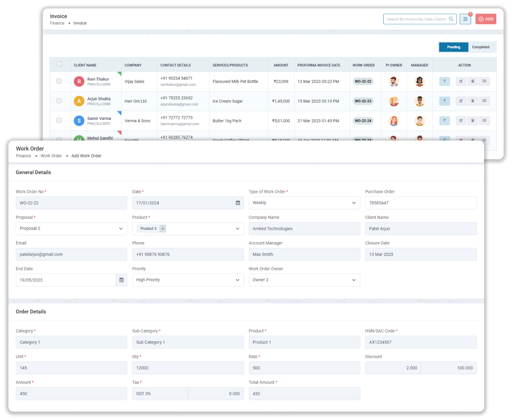Click the magnifier icon in the invoice search box
The image size is (512, 420).
point(451,19)
